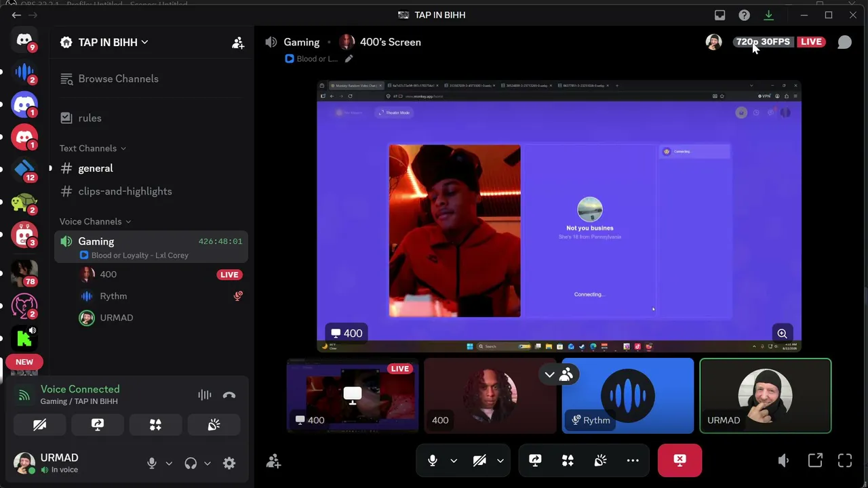Share your screen from call controls
Viewport: 868px width, 488px height.
point(535,461)
